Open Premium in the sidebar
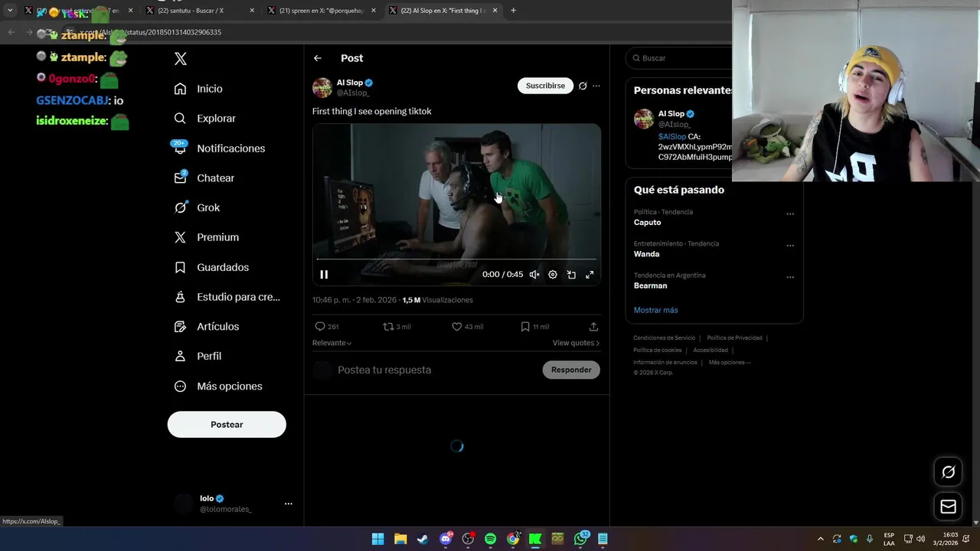The image size is (980, 551). point(206,237)
